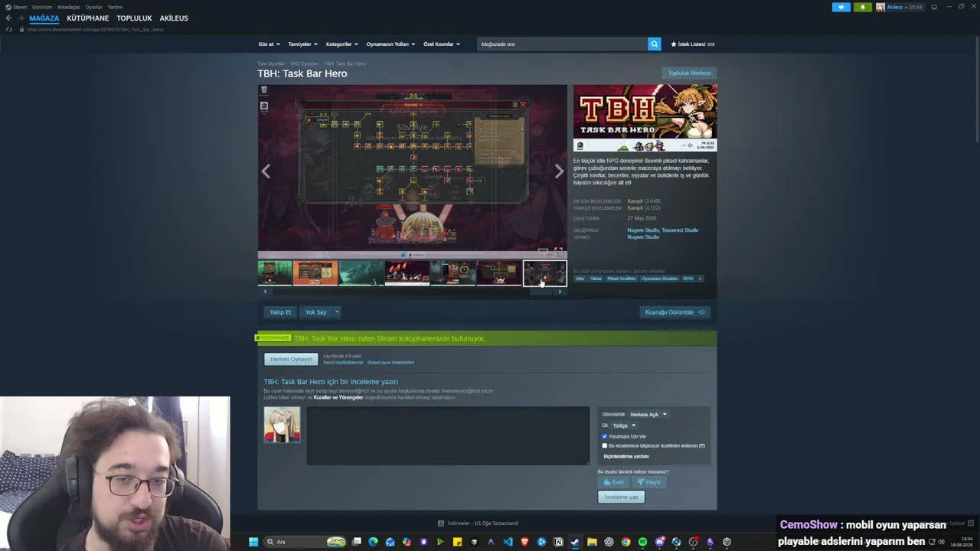Switch to the MAĞAZA tab
Image resolution: width=980 pixels, height=551 pixels.
(x=44, y=18)
